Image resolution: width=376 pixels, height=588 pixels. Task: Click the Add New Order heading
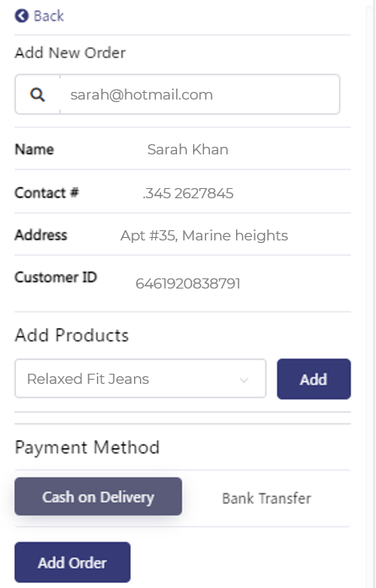point(70,53)
